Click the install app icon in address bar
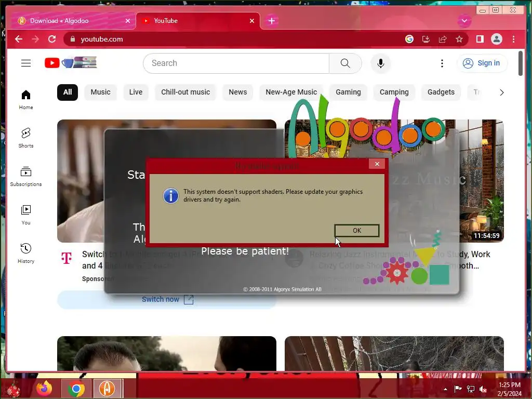Screen dimensions: 532x399 tap(426, 39)
